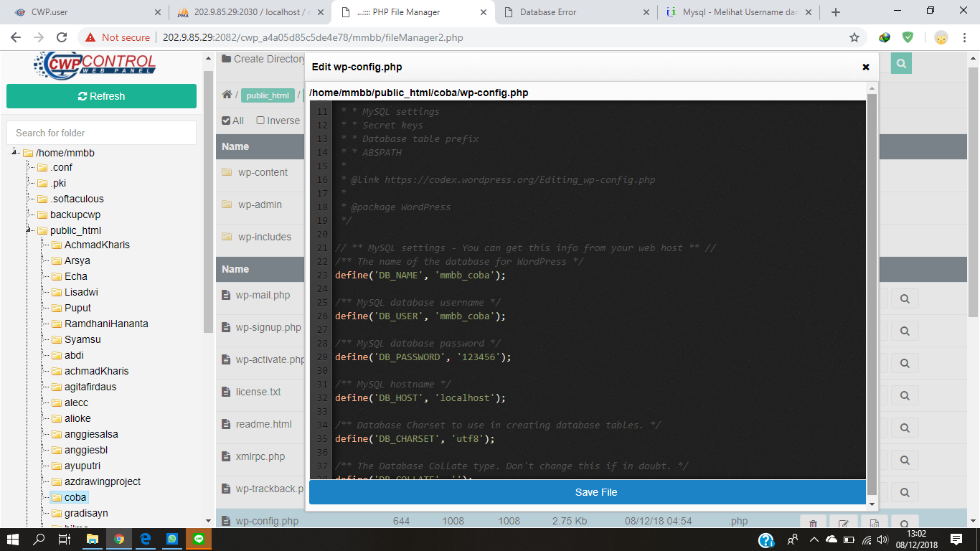Click magnifier icon for wp-mail.php row
This screenshot has height=551, width=980.
(905, 298)
